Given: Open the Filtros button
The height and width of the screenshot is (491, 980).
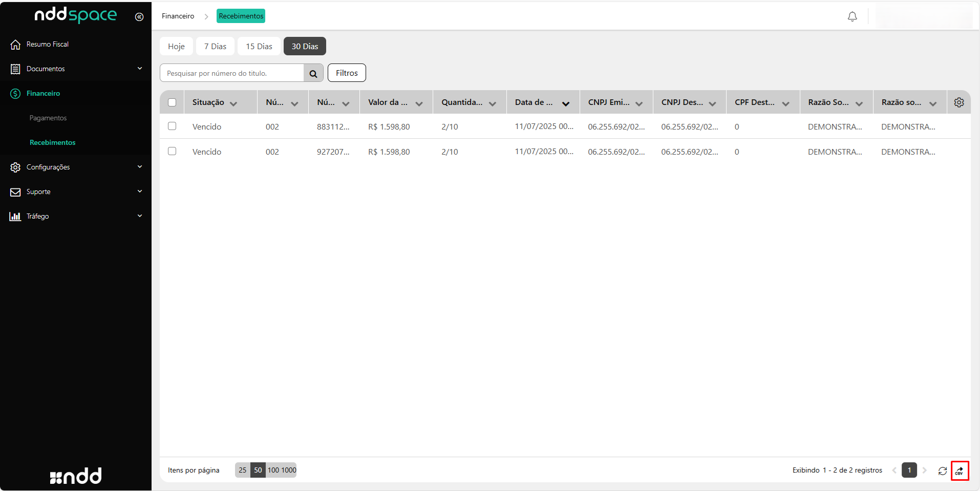Looking at the screenshot, I should tap(347, 73).
